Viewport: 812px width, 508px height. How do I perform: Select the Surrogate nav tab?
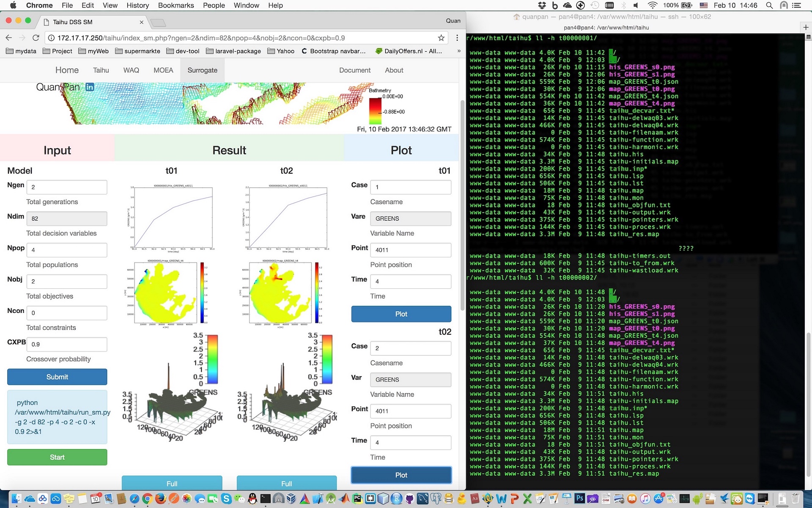click(x=202, y=70)
